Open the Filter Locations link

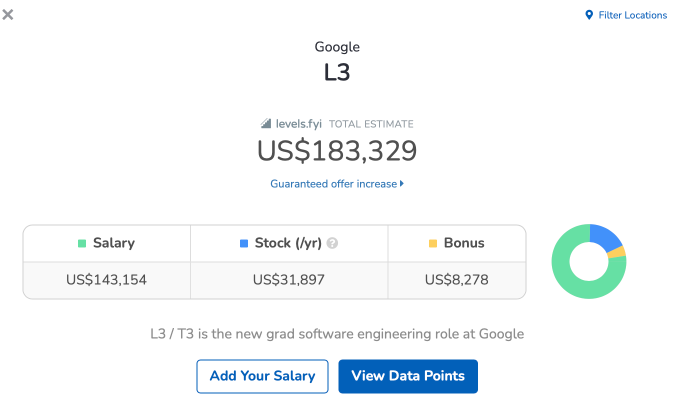click(x=626, y=15)
